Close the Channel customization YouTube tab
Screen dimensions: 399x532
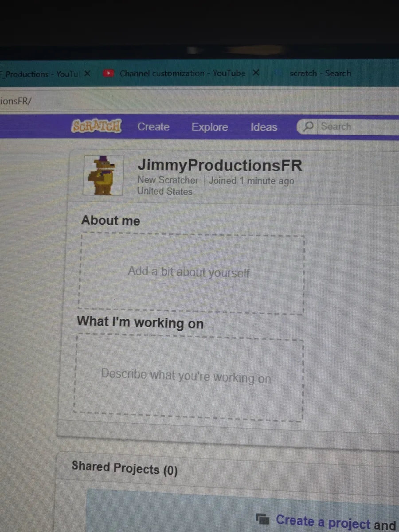pyautogui.click(x=255, y=73)
